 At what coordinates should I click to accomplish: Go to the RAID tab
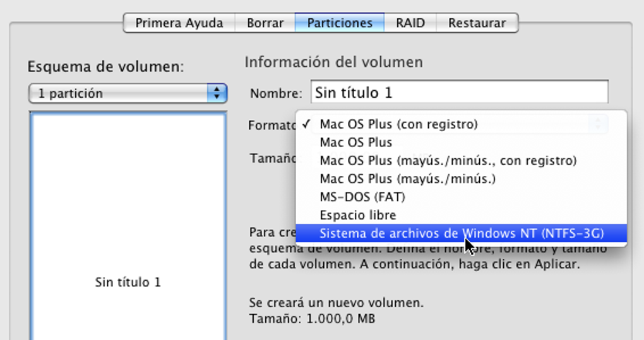point(410,23)
